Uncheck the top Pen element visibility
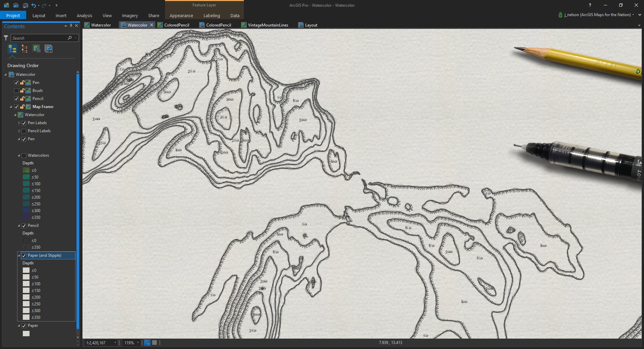The width and height of the screenshot is (644, 349). (16, 83)
